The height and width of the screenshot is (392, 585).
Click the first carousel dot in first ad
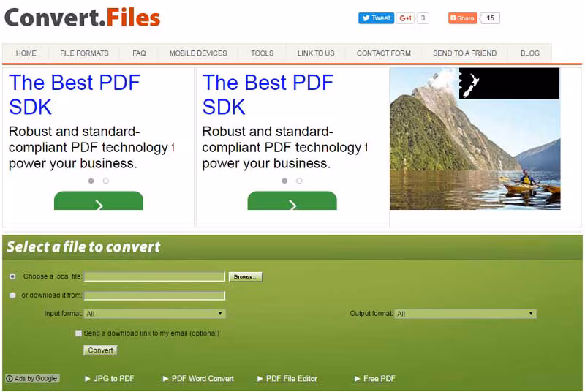point(91,181)
